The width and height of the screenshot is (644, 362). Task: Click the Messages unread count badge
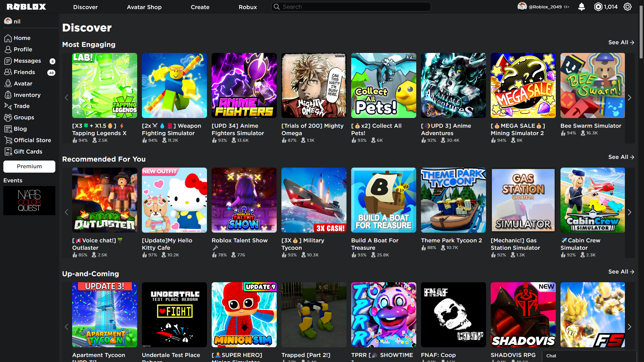[x=52, y=61]
